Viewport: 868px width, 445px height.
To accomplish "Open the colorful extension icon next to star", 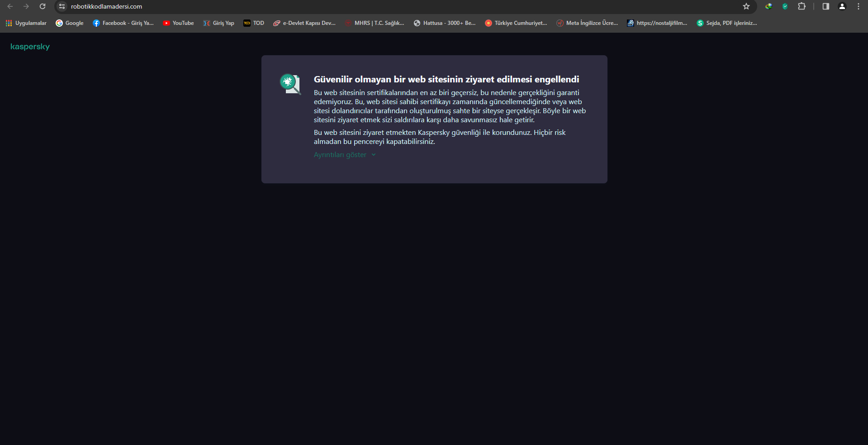I will pos(768,6).
